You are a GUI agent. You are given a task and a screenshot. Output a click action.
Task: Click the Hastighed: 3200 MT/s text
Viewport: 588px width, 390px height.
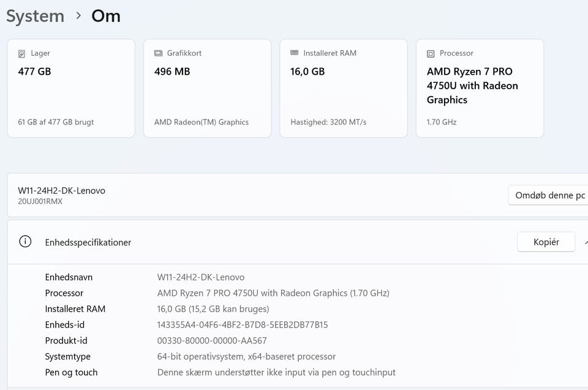click(328, 122)
